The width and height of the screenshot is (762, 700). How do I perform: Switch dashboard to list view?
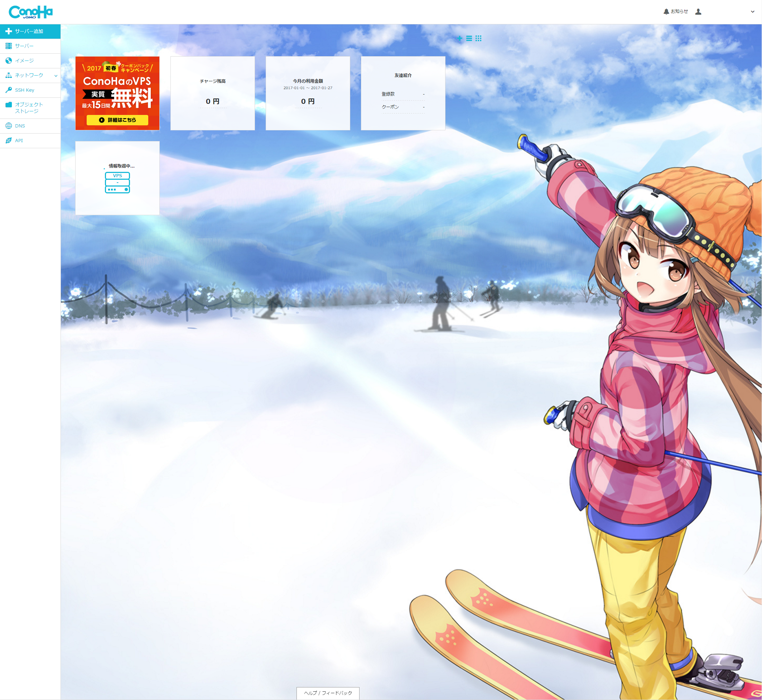click(x=469, y=38)
